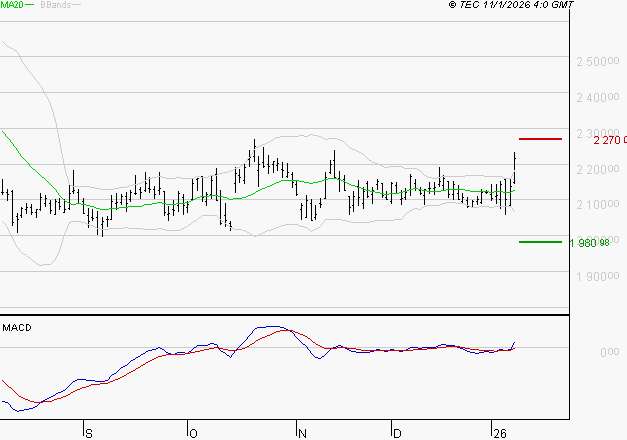The width and height of the screenshot is (627, 440).
Task: Click the green MA20 legend label
Action: click(13, 5)
